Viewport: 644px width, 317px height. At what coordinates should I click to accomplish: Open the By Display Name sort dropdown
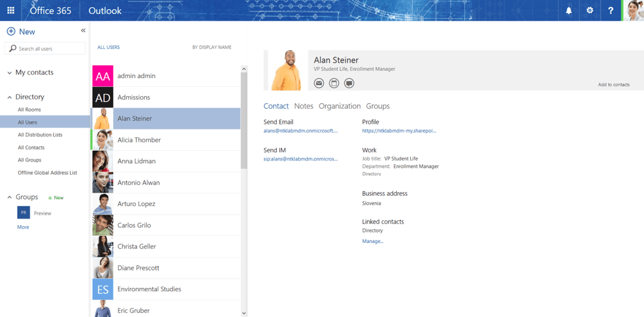tap(211, 47)
